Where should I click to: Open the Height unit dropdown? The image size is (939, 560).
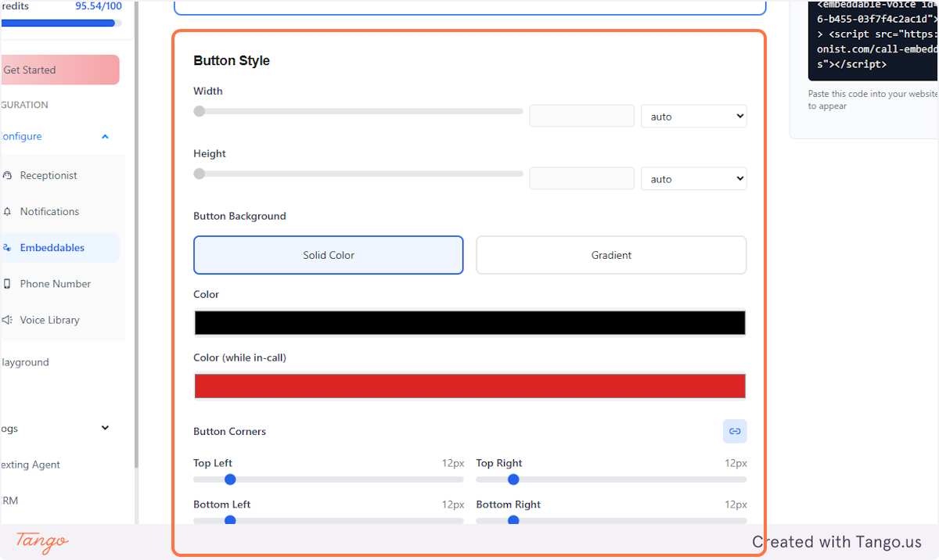coord(694,179)
